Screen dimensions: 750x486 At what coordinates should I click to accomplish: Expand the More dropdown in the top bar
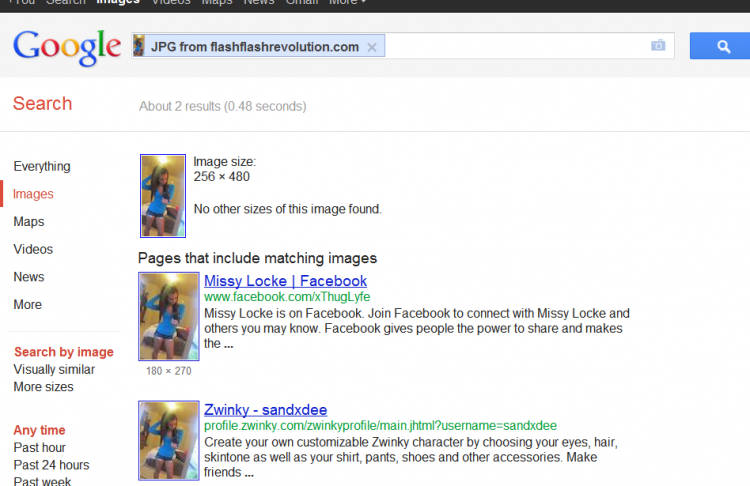click(347, 2)
